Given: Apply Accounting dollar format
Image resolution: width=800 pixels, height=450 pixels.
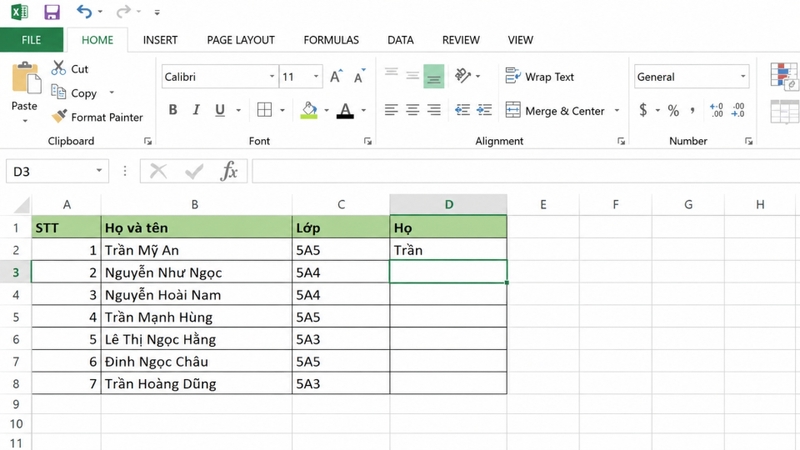Looking at the screenshot, I should tap(643, 110).
